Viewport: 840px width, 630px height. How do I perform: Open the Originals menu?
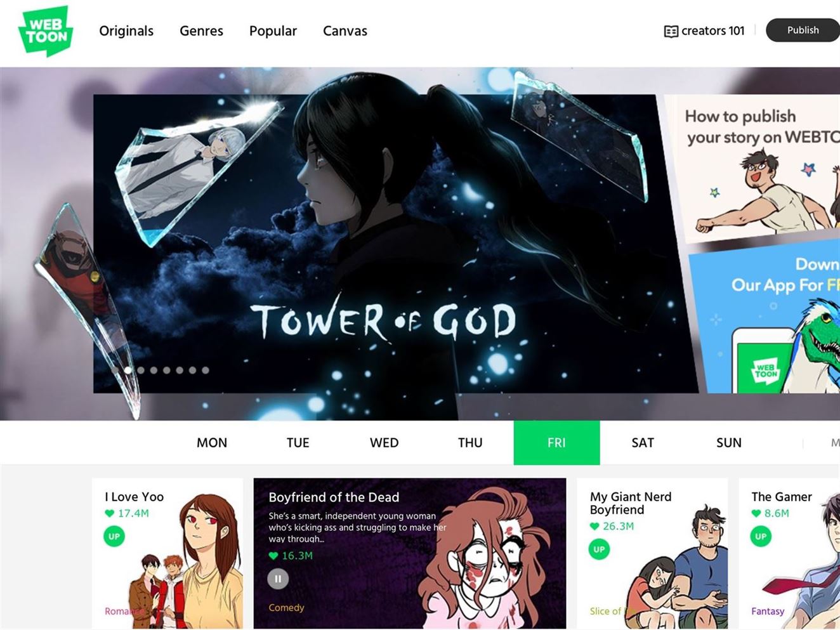point(126,30)
